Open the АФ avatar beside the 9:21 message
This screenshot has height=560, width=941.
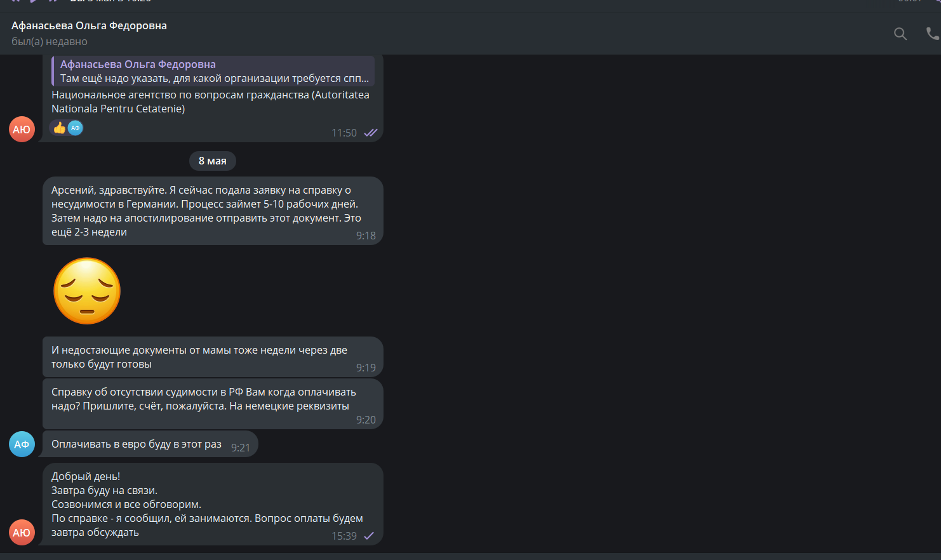[x=22, y=444]
